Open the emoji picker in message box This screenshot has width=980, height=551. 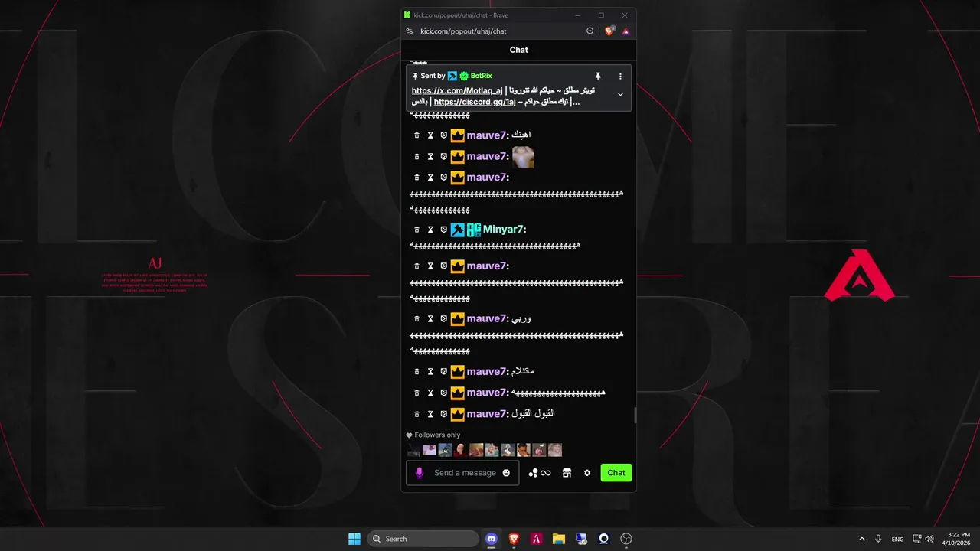tap(506, 473)
